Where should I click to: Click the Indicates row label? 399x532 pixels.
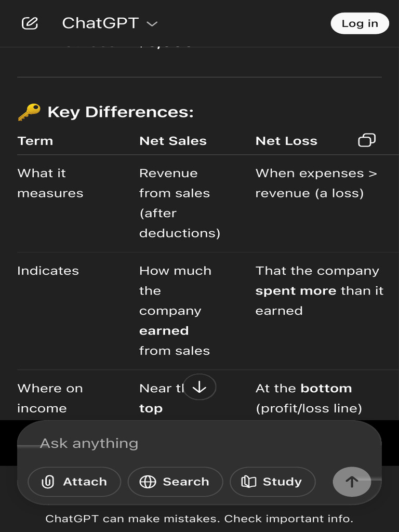(48, 271)
